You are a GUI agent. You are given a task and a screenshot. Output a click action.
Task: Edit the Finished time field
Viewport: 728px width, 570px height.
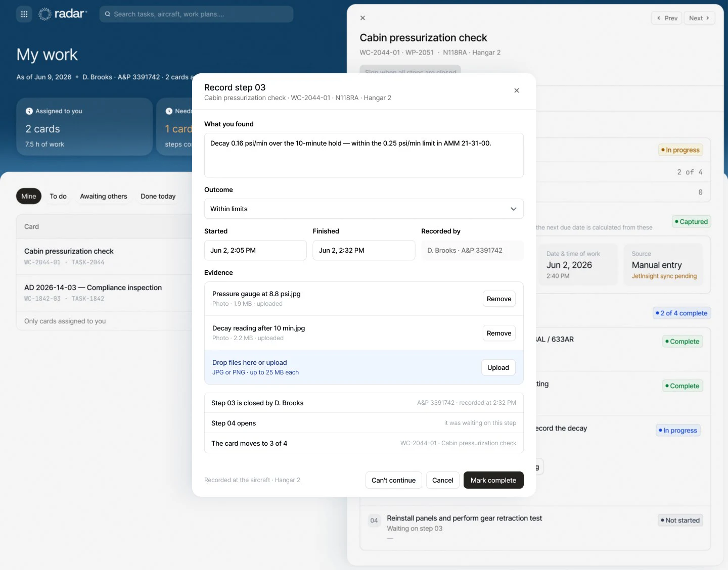(364, 250)
